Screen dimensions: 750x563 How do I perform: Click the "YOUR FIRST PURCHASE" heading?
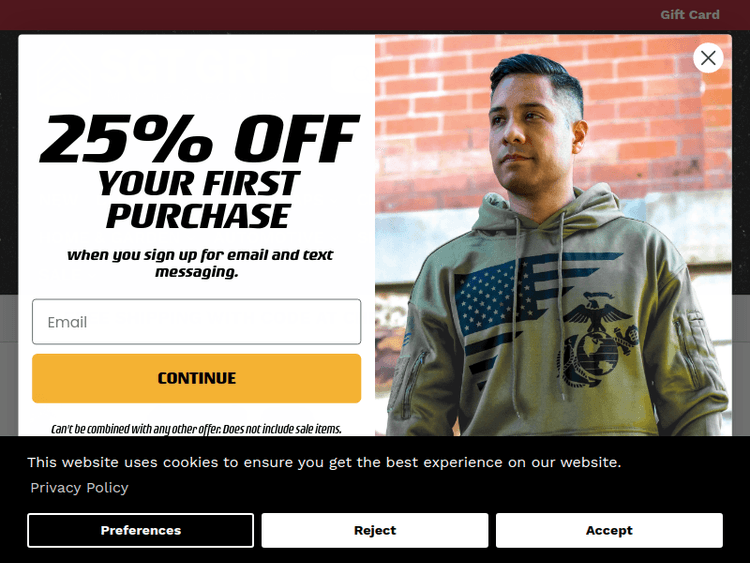click(x=197, y=200)
